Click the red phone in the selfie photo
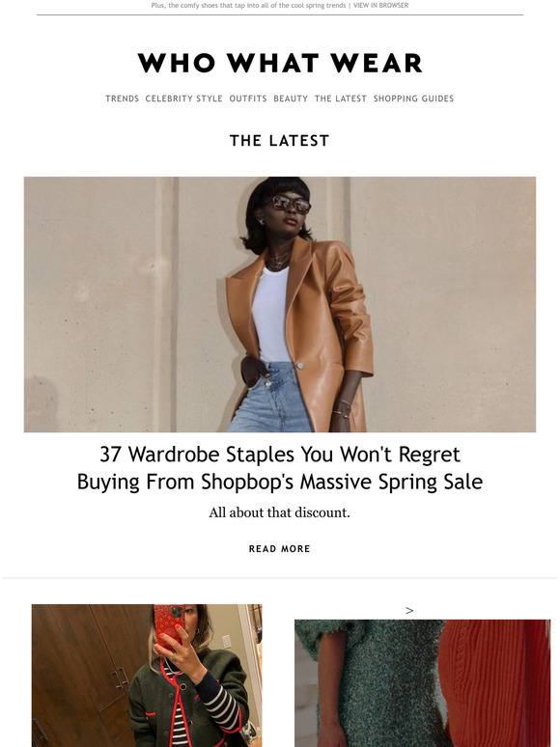The width and height of the screenshot is (560, 747). tap(169, 626)
